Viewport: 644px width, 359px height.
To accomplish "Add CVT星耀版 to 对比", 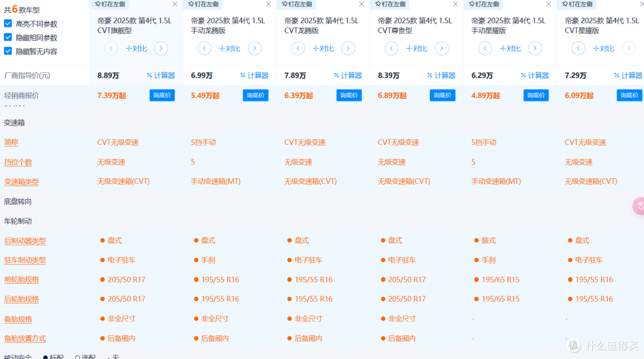I will pyautogui.click(x=603, y=48).
